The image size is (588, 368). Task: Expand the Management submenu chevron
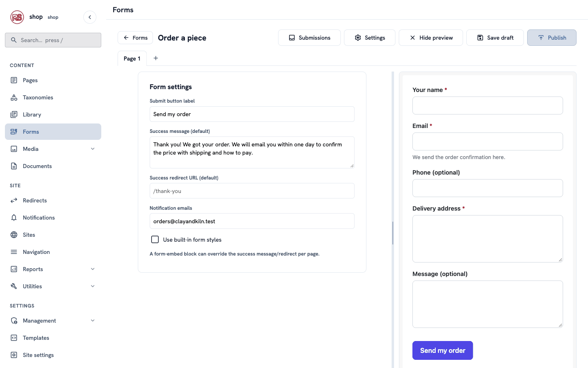tap(93, 321)
